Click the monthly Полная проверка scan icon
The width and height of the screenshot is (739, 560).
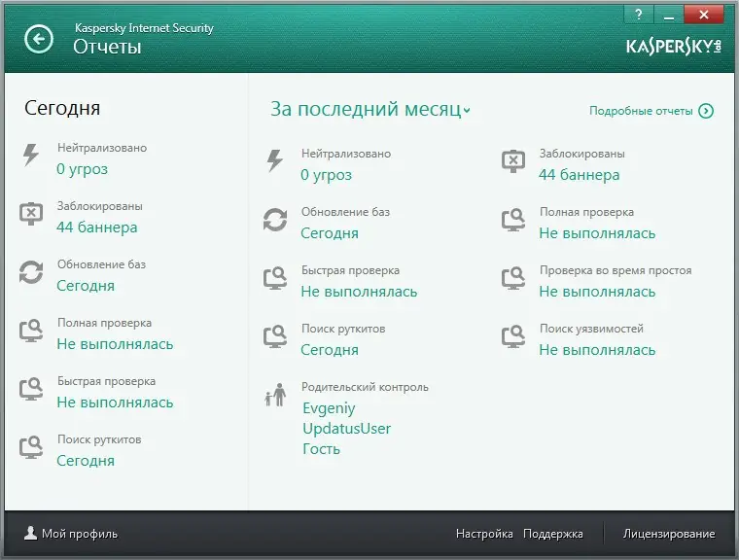click(513, 220)
